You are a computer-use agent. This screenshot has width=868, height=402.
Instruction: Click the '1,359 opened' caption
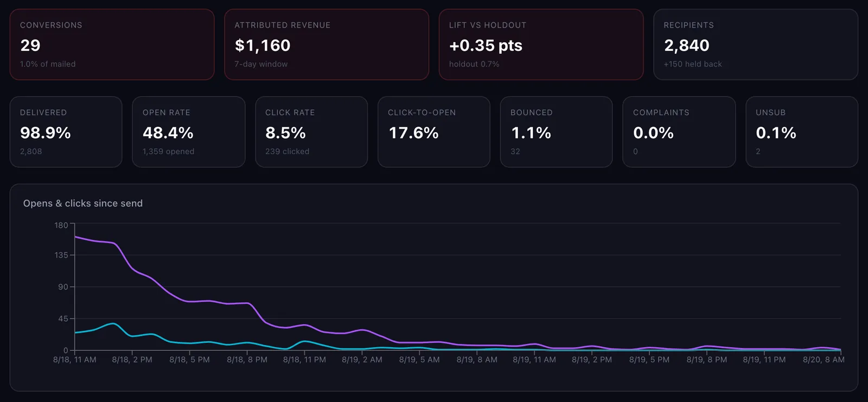coord(168,151)
